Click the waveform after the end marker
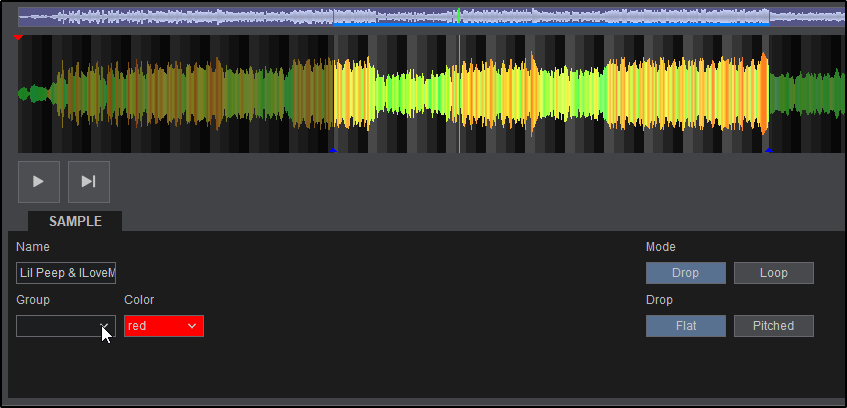The height and width of the screenshot is (408, 847). click(x=805, y=95)
